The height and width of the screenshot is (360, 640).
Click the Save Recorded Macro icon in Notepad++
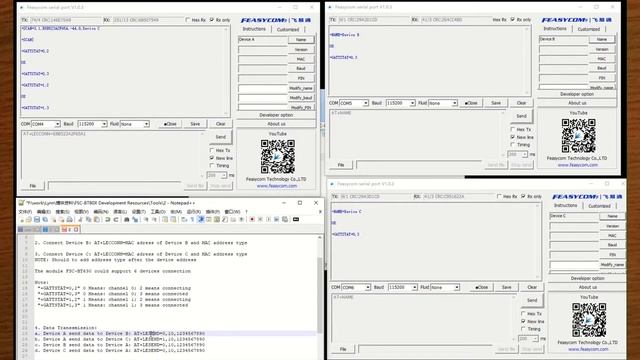click(284, 220)
